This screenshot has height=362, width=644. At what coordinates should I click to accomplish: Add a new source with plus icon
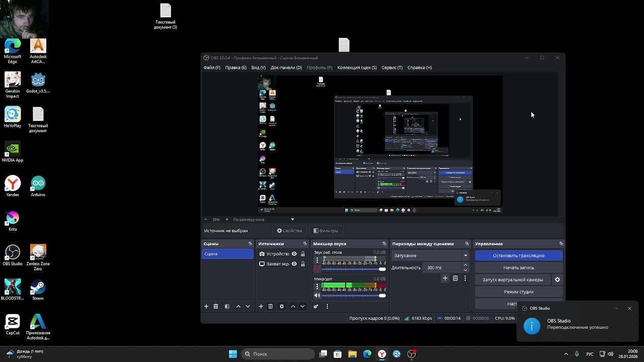[x=261, y=306]
